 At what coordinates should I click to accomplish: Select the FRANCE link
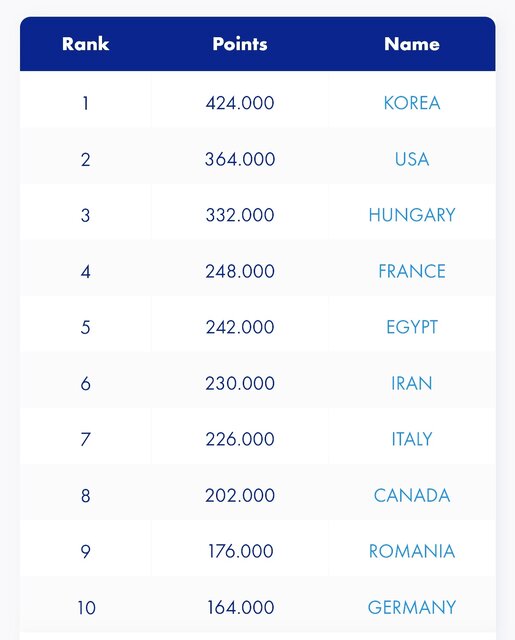coord(412,271)
